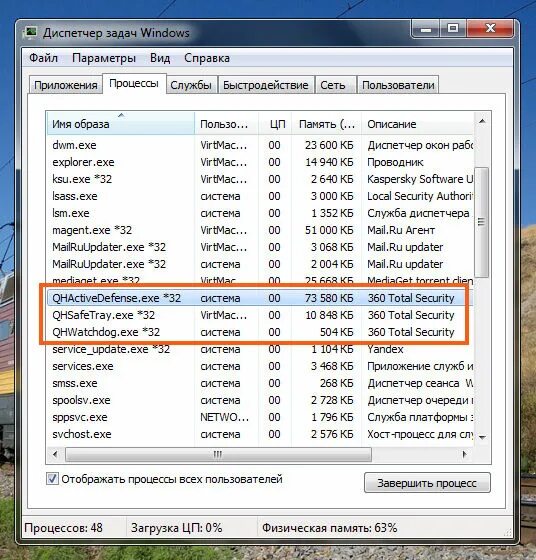Select the sppsvc.exe process

point(260,417)
